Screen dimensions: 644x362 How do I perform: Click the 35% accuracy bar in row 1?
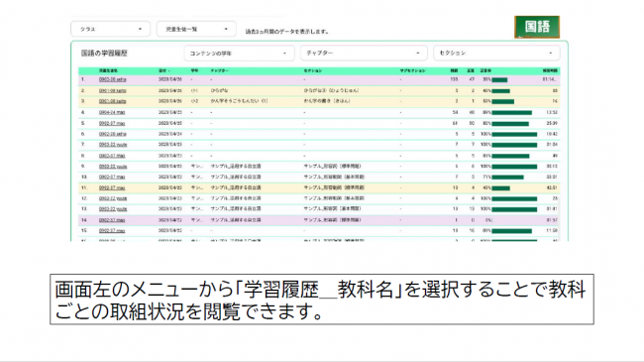(499, 79)
